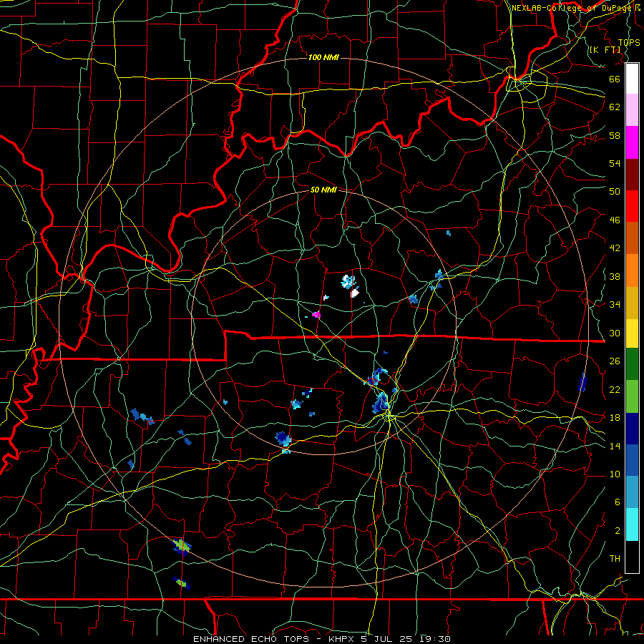This screenshot has height=644, width=644.
Task: Click the gold legend swatch
Action: [x=632, y=302]
